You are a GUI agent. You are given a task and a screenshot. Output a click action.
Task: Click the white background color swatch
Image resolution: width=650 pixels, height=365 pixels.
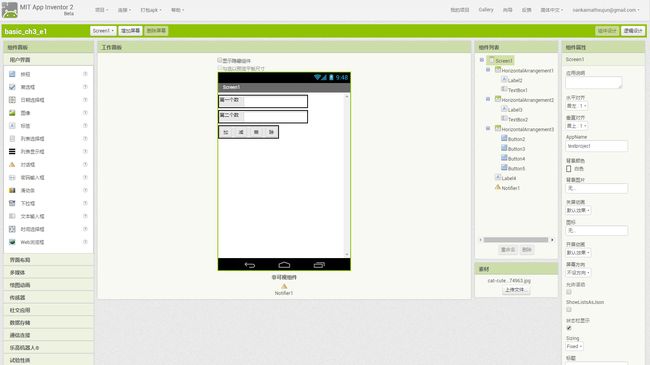click(569, 168)
